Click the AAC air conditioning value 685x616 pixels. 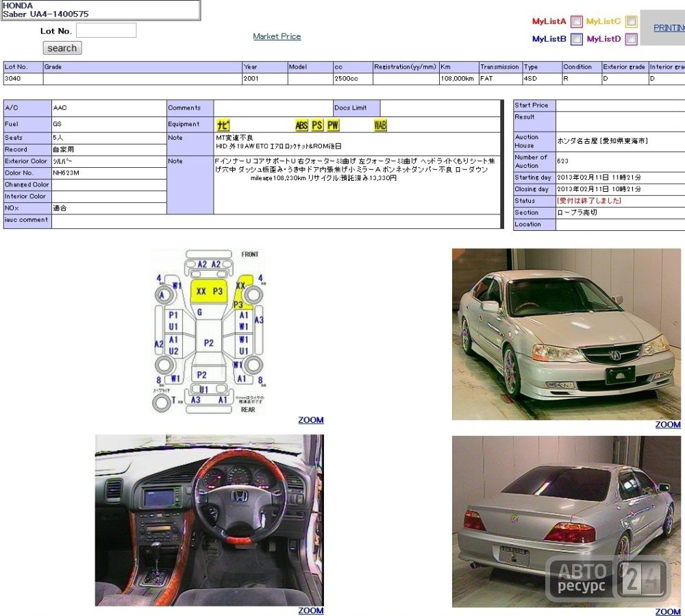point(60,108)
